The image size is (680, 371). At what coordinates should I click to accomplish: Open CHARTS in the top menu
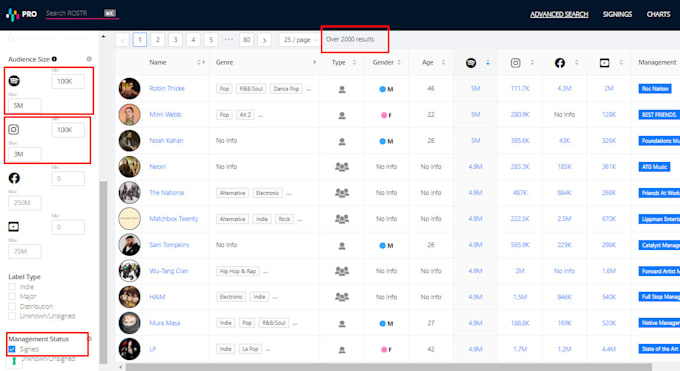(658, 14)
